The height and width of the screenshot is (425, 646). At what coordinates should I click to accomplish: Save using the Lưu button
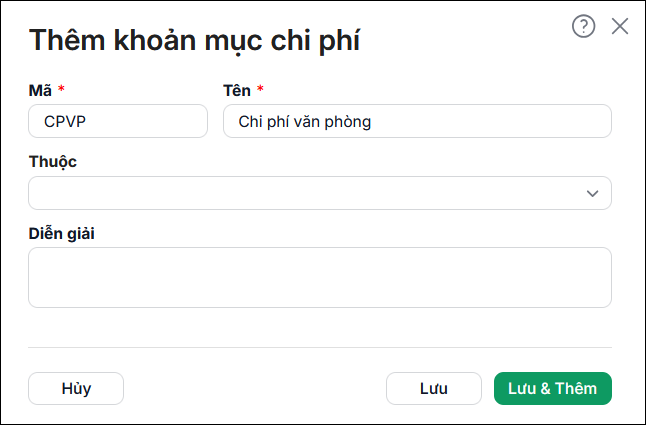point(434,388)
